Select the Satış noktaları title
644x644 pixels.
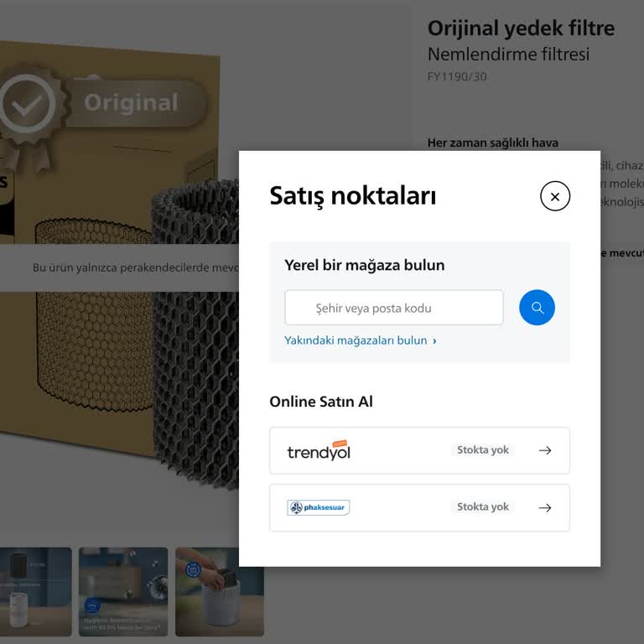(x=352, y=196)
